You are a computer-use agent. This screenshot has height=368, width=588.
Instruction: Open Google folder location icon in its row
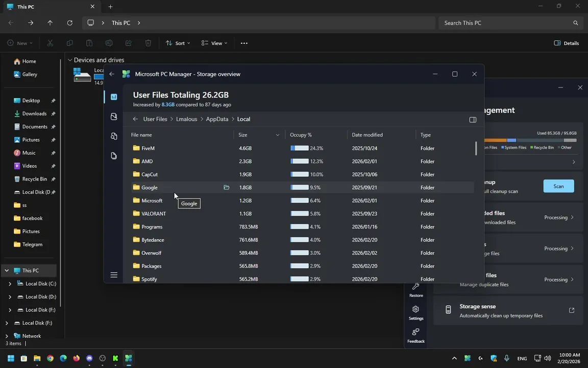click(x=226, y=188)
